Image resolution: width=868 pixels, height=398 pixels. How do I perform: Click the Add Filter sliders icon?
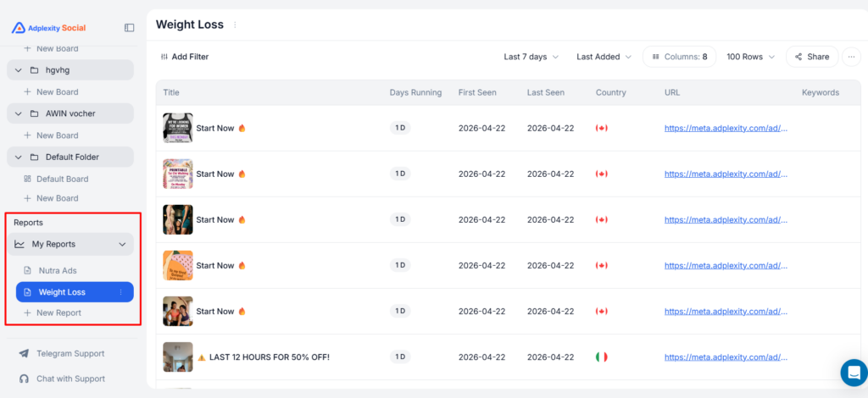(x=164, y=57)
